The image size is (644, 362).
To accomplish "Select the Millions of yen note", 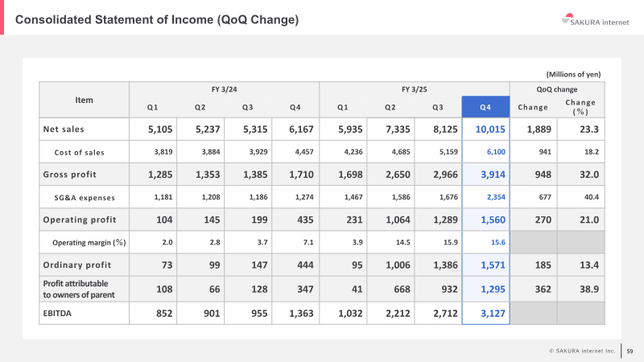I will click(x=573, y=74).
